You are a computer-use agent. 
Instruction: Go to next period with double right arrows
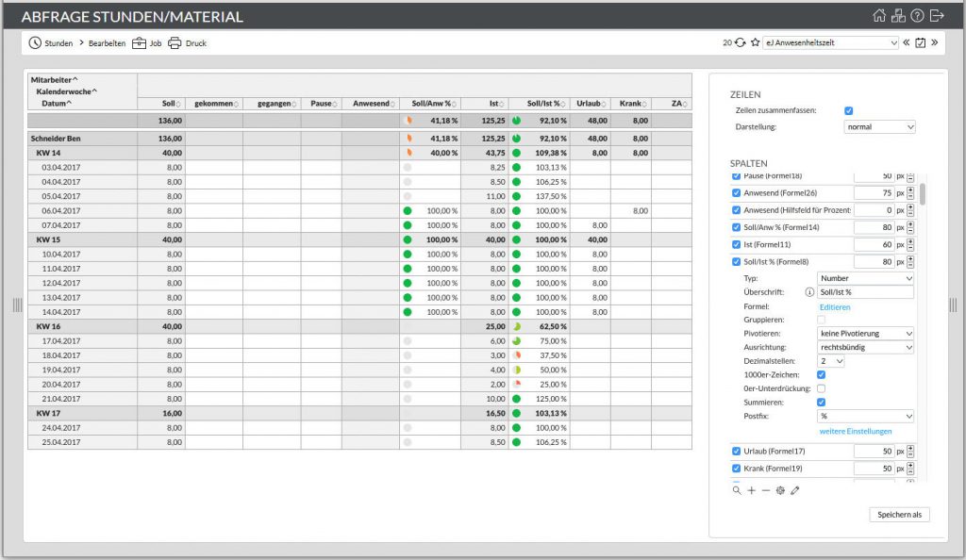[x=935, y=42]
